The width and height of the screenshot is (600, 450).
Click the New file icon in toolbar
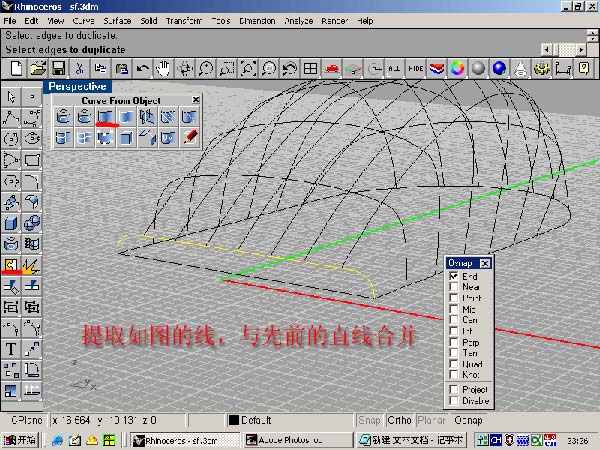[16, 68]
